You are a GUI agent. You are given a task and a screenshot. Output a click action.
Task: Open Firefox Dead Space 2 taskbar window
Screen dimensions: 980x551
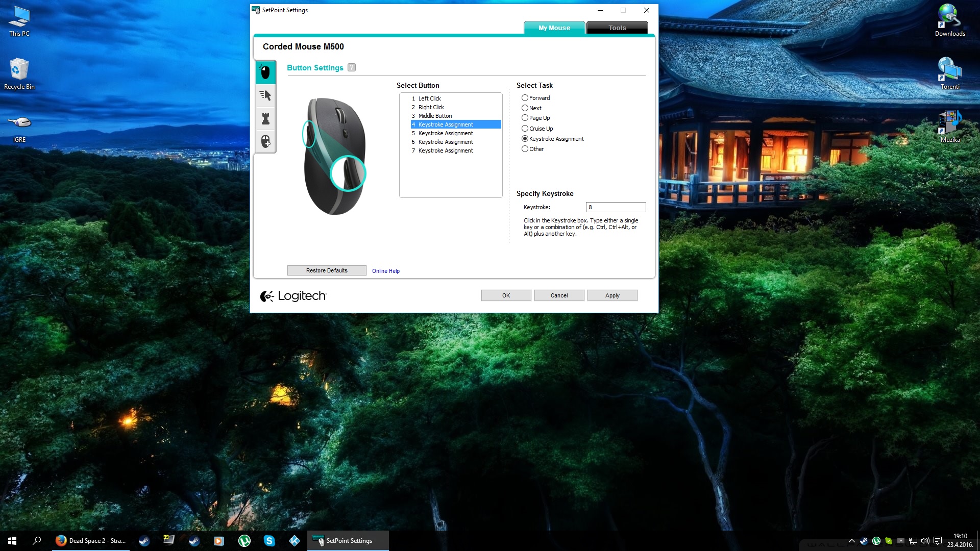[x=91, y=541]
